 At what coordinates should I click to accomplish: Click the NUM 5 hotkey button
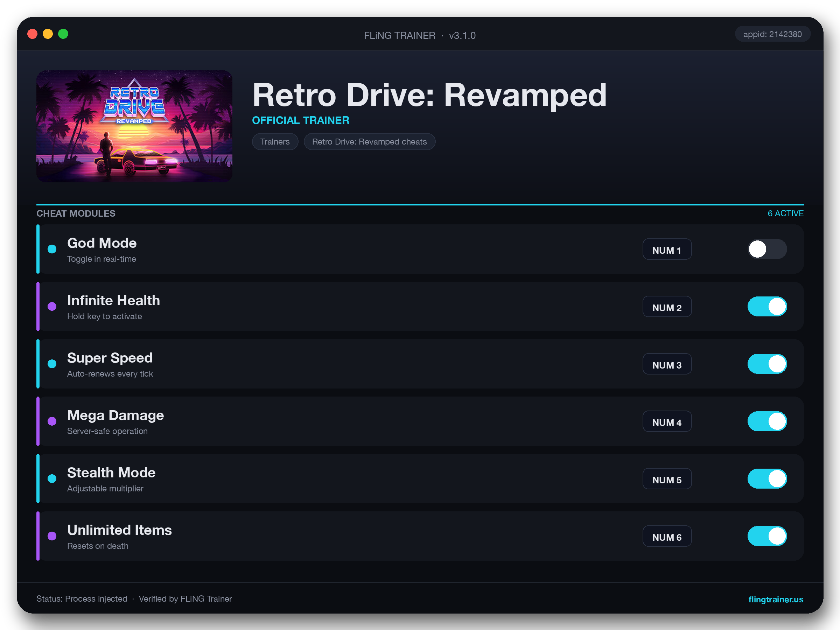pos(667,479)
